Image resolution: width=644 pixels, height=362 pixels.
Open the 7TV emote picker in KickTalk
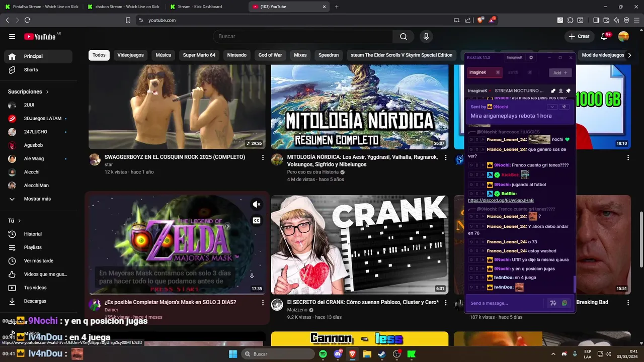pos(553,303)
